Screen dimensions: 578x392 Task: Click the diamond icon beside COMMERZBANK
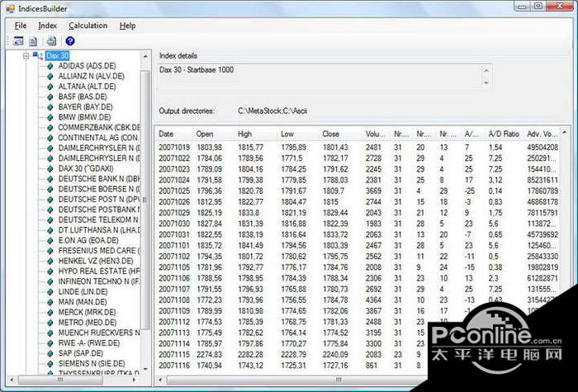pyautogui.click(x=50, y=128)
